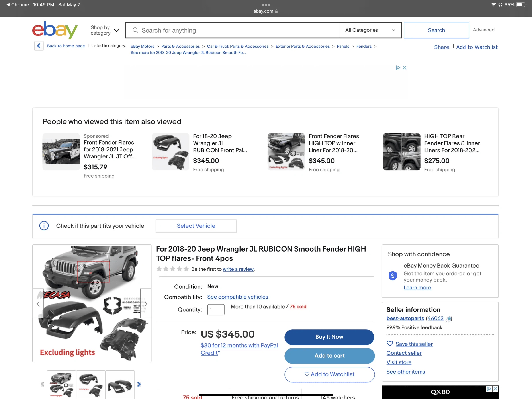Screen dimensions: 532x399
Task: Click the Select Vehicle button
Action: [196, 226]
